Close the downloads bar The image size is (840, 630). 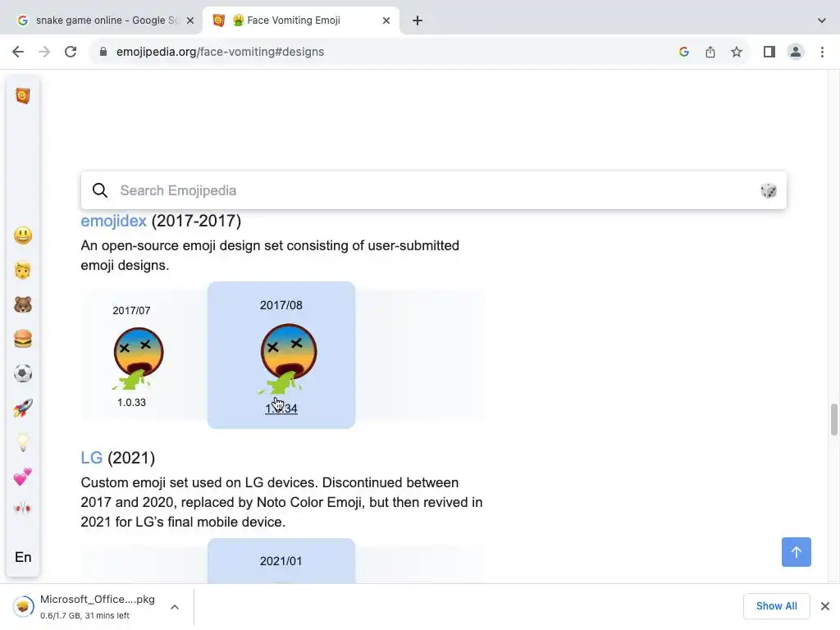tap(825, 606)
